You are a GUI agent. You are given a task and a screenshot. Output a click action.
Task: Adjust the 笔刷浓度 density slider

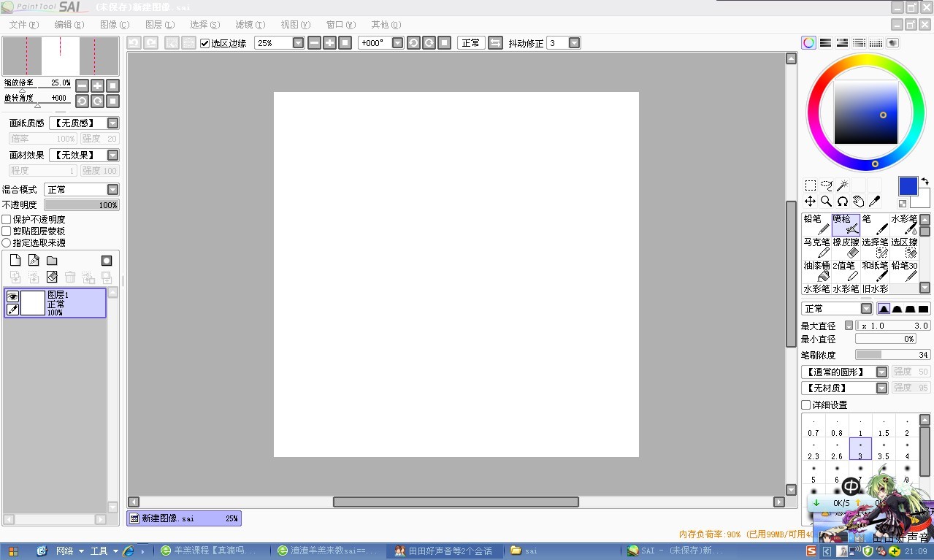click(x=892, y=355)
